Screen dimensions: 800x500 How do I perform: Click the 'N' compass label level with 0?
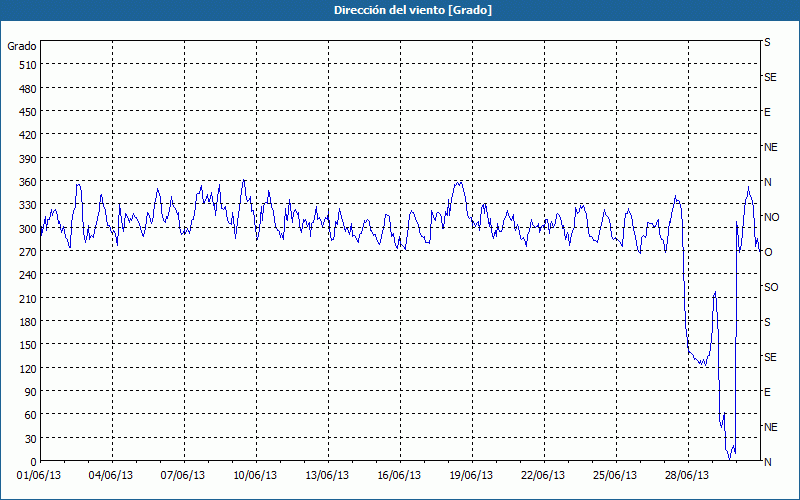pyautogui.click(x=768, y=462)
